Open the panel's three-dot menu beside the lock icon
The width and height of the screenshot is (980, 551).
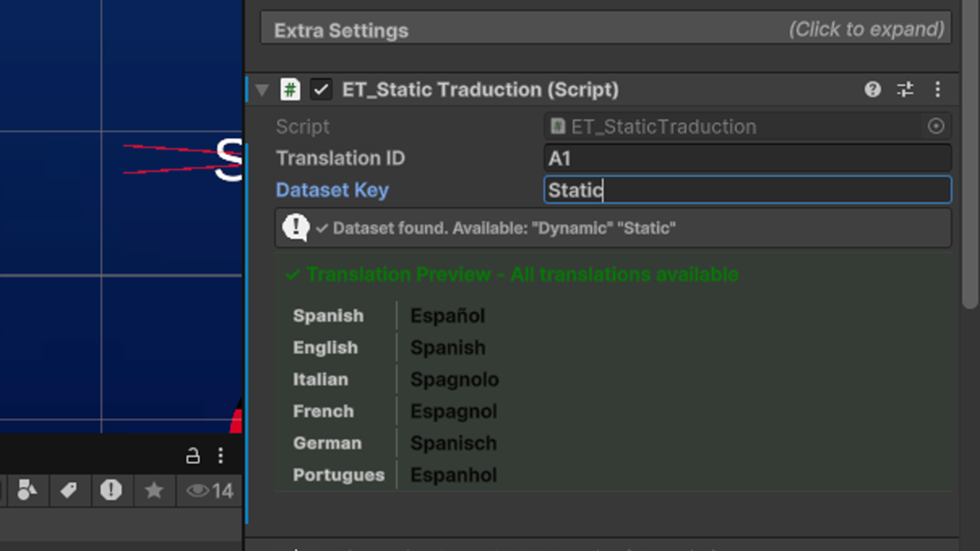[220, 456]
